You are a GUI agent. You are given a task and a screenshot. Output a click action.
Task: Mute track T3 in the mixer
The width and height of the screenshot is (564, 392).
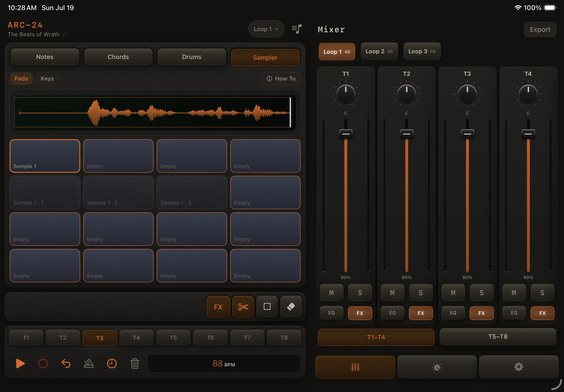(x=453, y=293)
